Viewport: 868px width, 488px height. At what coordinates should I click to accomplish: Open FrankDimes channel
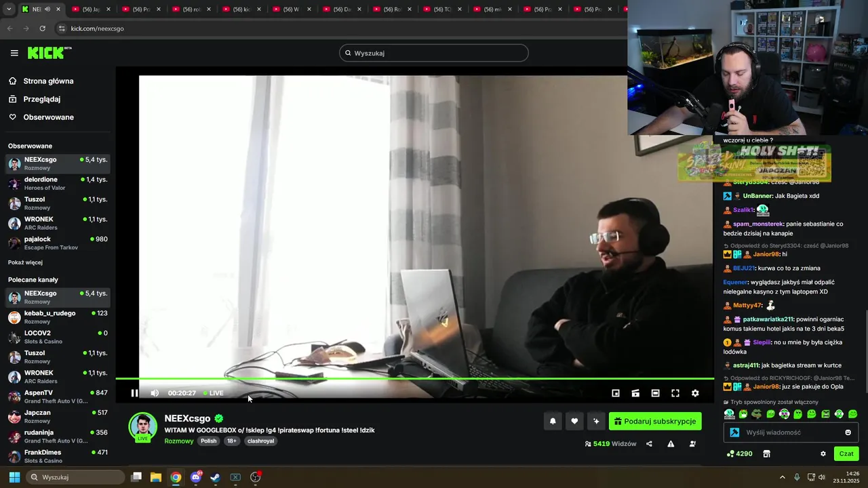pyautogui.click(x=58, y=456)
